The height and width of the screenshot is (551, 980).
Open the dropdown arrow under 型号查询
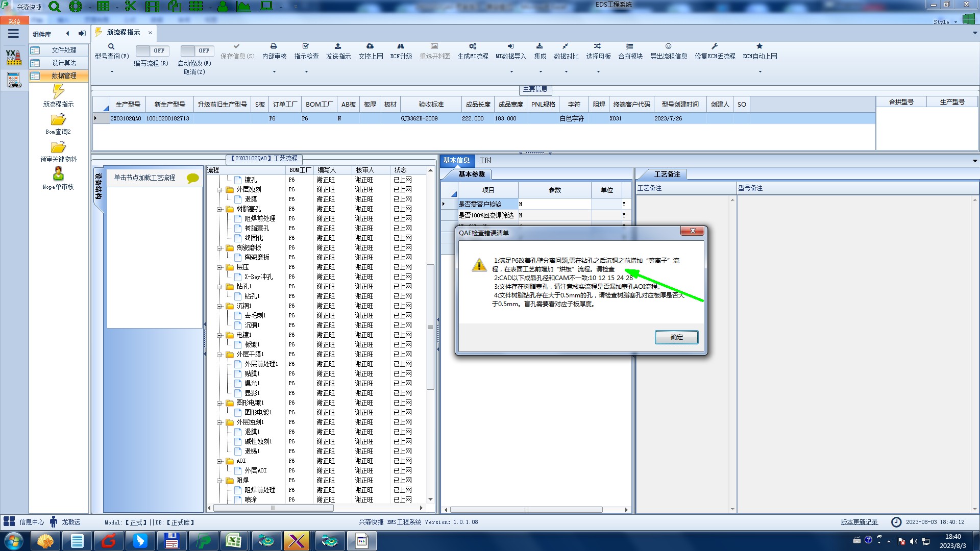point(112,72)
